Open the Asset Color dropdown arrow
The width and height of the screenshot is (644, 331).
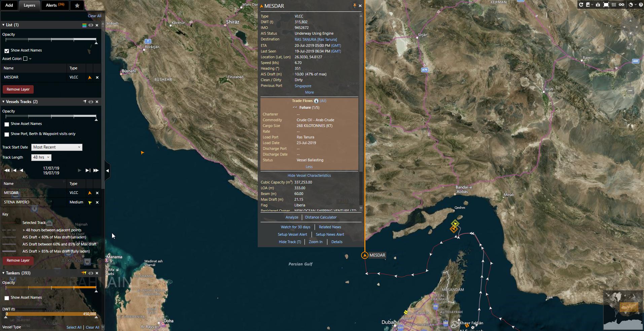30,59
